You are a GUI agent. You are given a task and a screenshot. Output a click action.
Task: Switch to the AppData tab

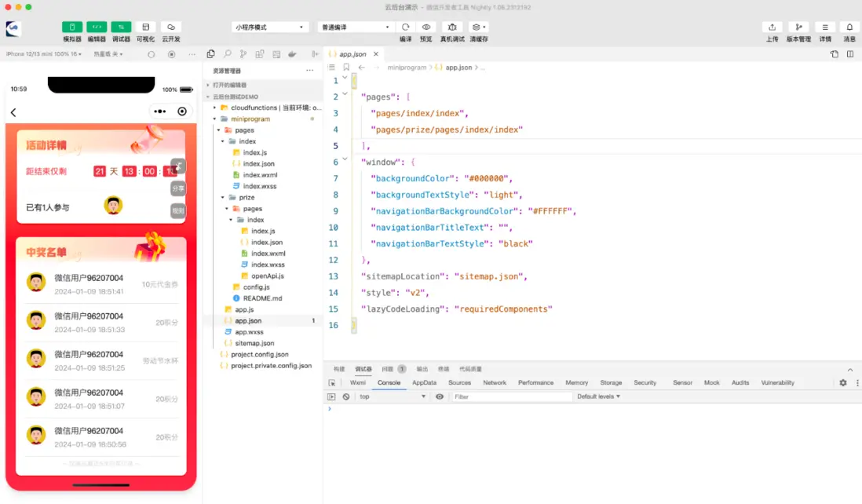click(424, 383)
